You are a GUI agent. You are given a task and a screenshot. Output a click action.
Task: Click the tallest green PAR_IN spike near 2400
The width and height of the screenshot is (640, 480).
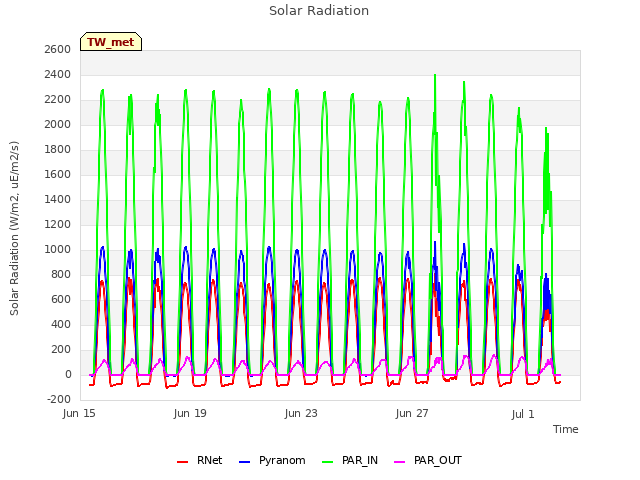point(435,78)
